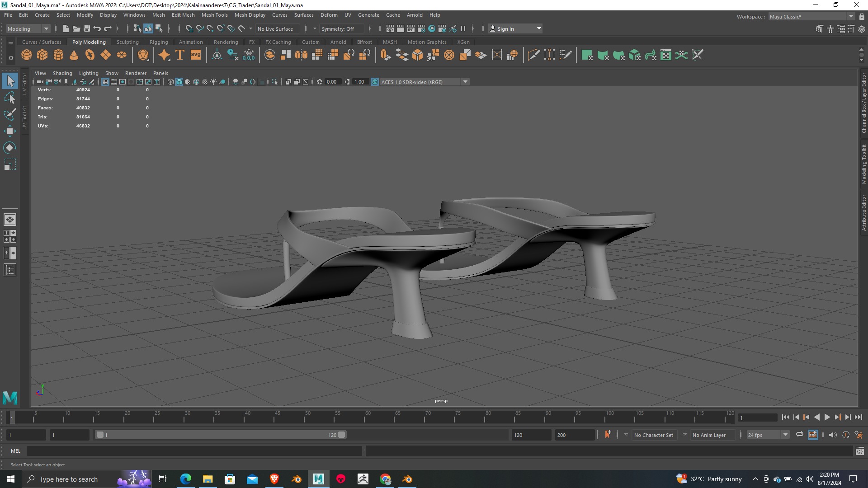Viewport: 868px width, 488px height.
Task: Expand the ACES 1.0 SDR-video view dropdown
Action: (x=465, y=82)
